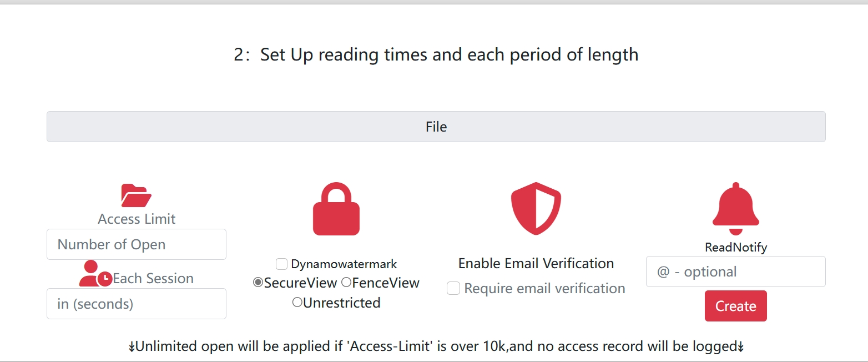
Task: Click the optional email address field
Action: (735, 271)
